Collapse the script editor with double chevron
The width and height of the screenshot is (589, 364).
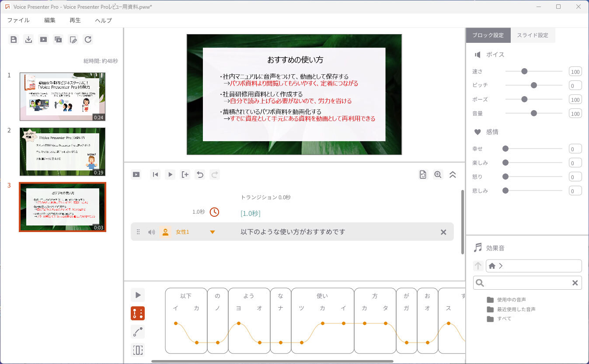tap(453, 174)
